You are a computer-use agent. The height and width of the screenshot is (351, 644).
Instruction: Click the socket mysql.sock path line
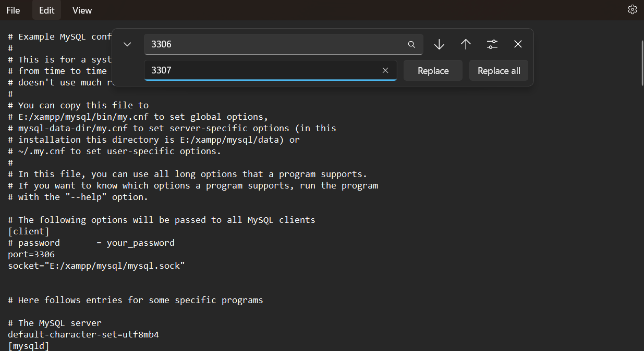96,266
